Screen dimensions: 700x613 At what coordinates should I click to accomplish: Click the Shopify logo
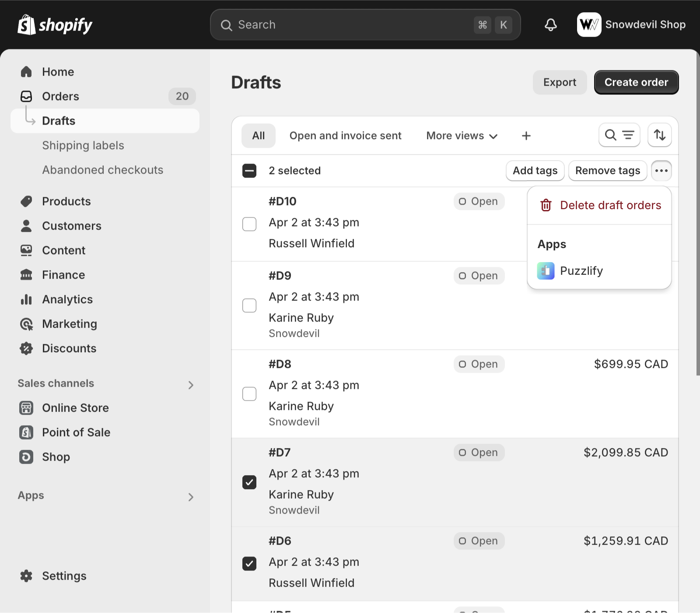coord(55,25)
